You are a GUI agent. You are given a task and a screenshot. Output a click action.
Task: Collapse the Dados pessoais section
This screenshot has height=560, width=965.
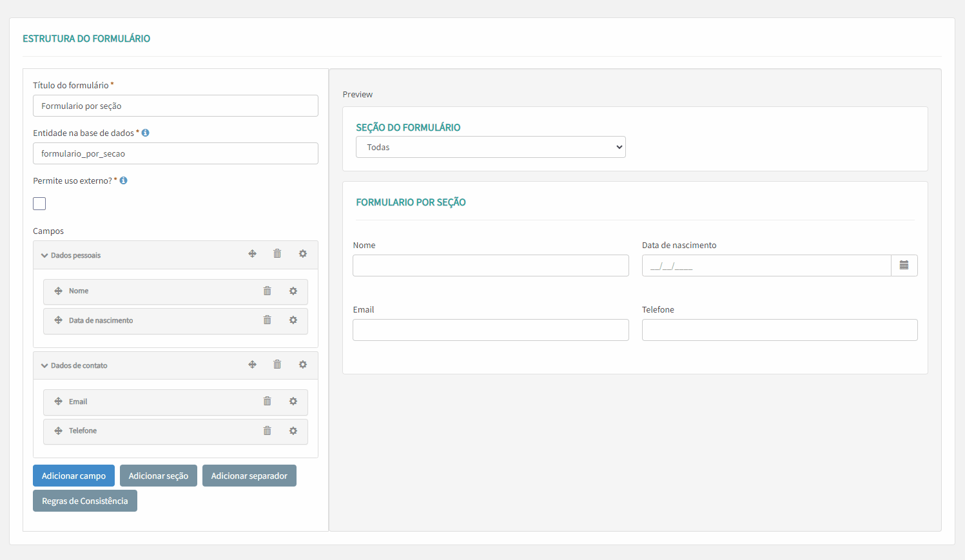44,256
